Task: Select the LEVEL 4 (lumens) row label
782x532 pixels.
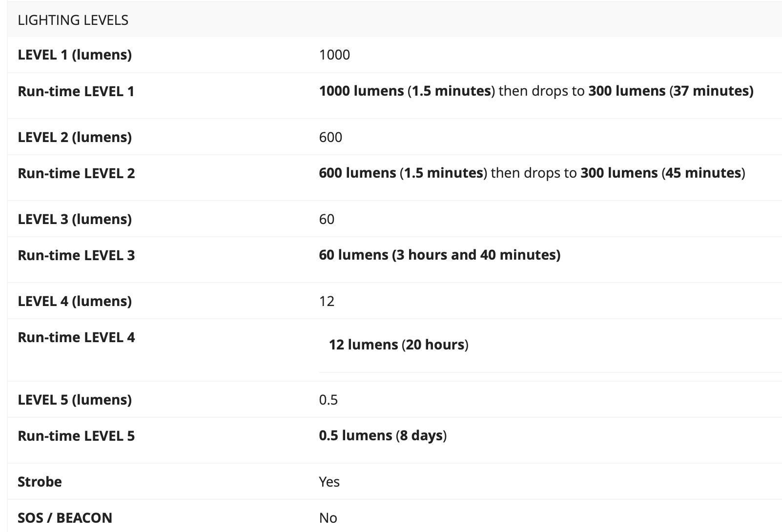Action: click(x=75, y=301)
